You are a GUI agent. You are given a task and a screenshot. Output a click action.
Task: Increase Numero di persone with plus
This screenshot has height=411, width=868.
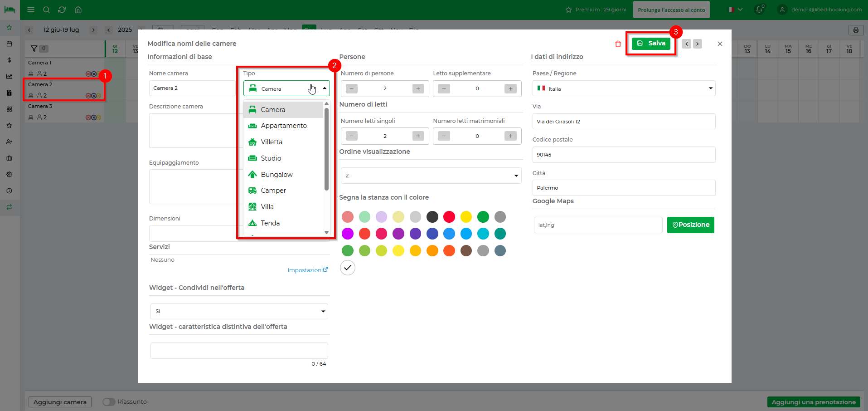[418, 88]
